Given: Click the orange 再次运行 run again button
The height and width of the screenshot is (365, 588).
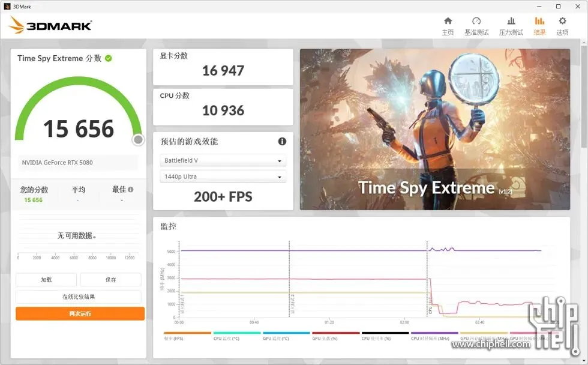Looking at the screenshot, I should (x=80, y=313).
